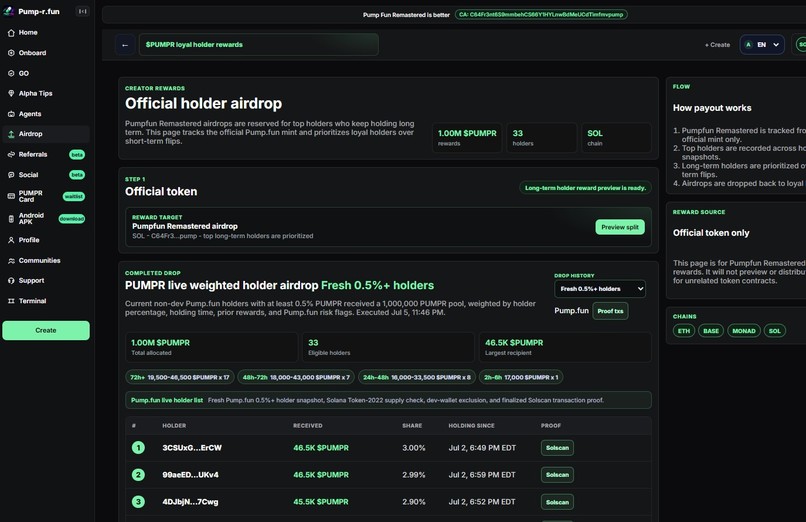The height and width of the screenshot is (522, 806).
Task: Click the Support icon in the sidebar
Action: pos(11,281)
